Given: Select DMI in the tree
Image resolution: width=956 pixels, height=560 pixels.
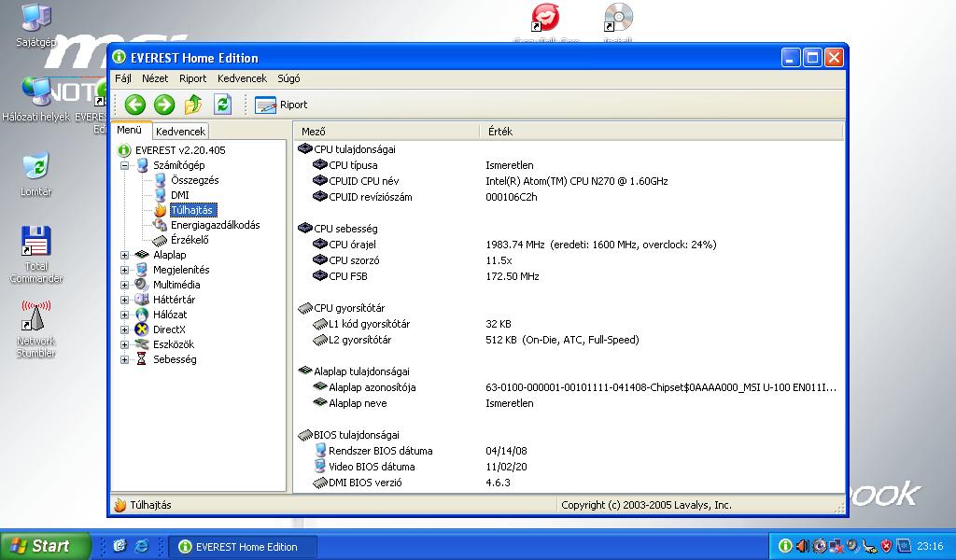Looking at the screenshot, I should pyautogui.click(x=180, y=195).
